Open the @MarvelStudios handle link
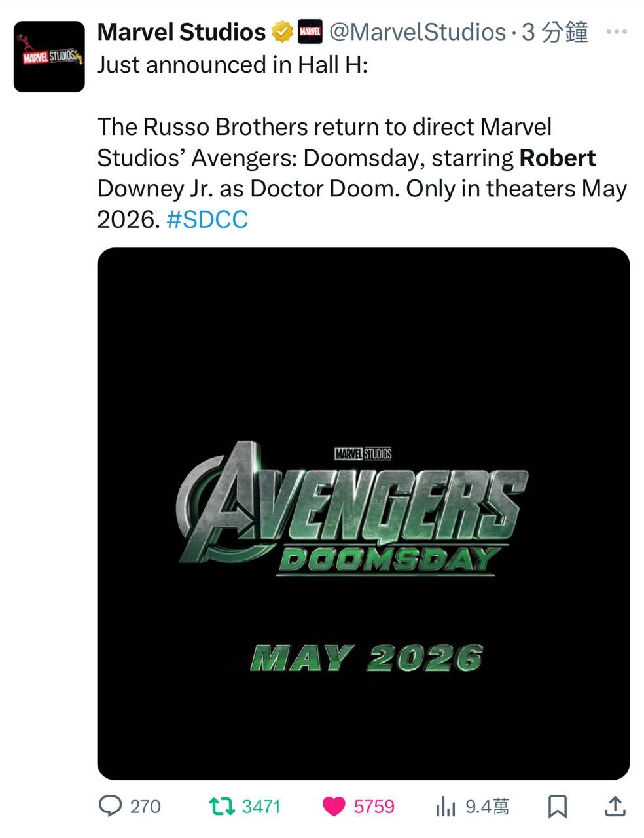Viewport: 644px width, 838px height. coord(417,31)
